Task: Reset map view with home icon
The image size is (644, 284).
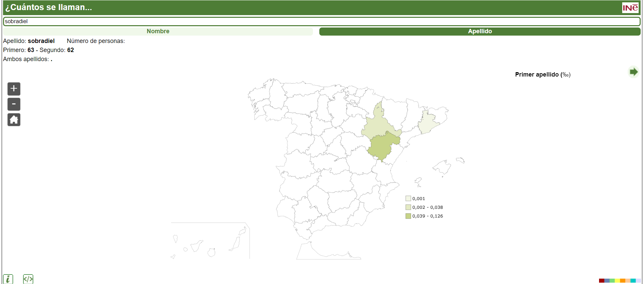Action: pos(14,120)
